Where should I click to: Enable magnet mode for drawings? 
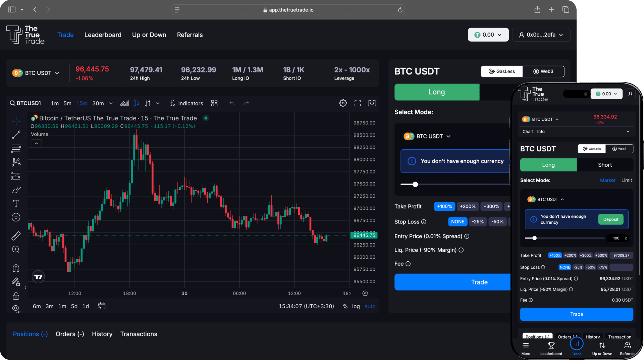pyautogui.click(x=16, y=268)
